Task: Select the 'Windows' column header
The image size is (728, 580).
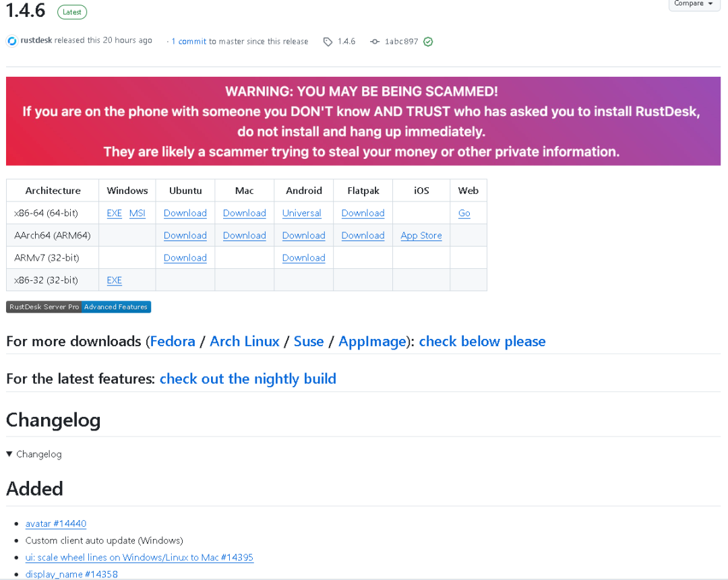Action: click(127, 191)
